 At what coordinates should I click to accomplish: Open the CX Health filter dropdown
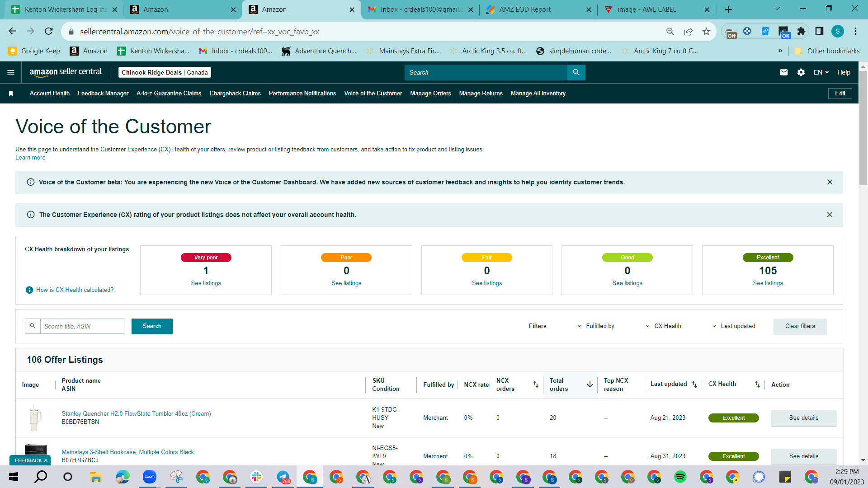pyautogui.click(x=663, y=326)
